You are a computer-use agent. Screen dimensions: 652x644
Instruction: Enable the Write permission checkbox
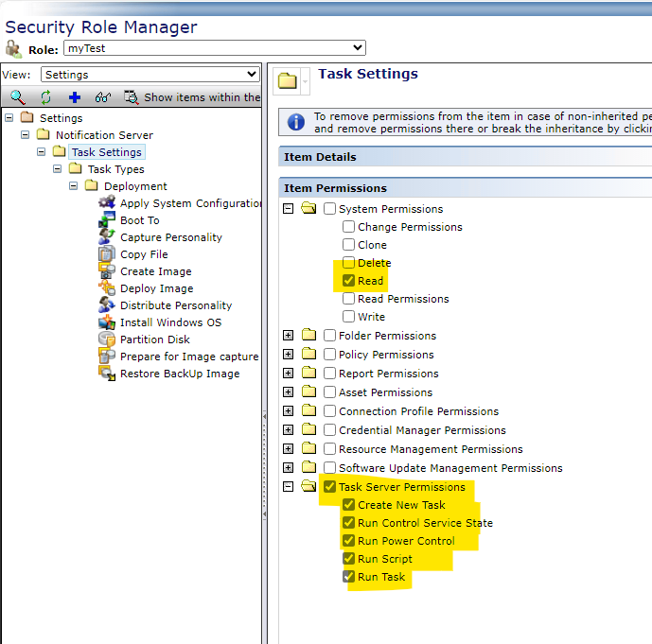point(349,317)
